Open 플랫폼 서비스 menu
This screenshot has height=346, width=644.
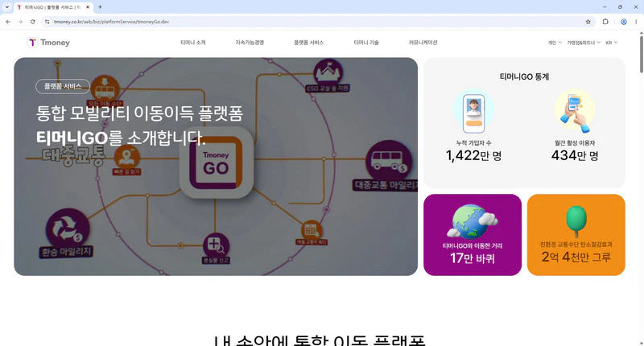click(309, 43)
